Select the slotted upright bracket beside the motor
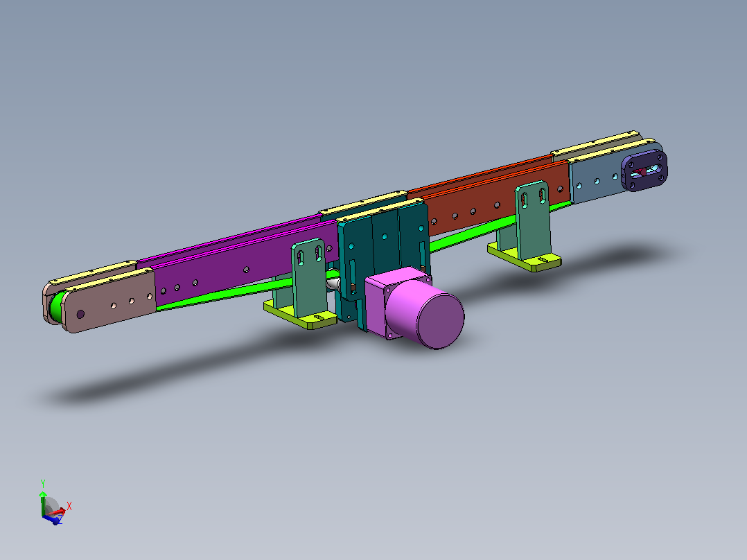 pos(309,279)
